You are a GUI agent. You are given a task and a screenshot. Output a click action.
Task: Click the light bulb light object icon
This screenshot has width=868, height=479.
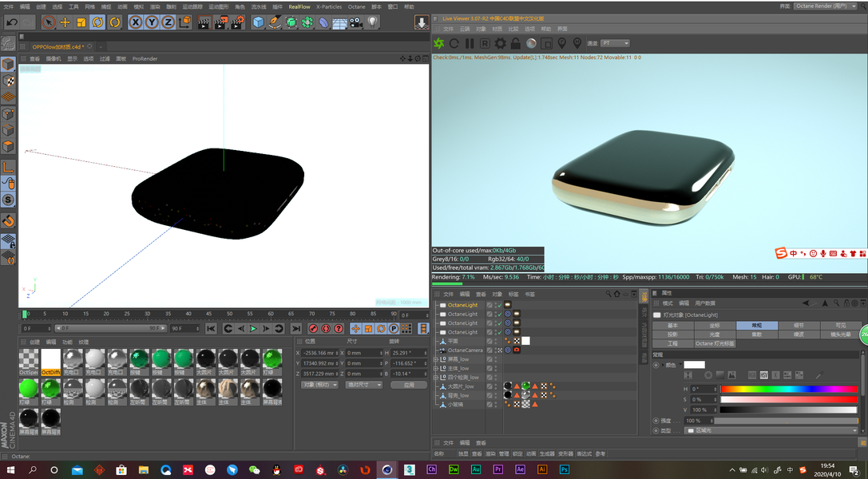click(373, 22)
